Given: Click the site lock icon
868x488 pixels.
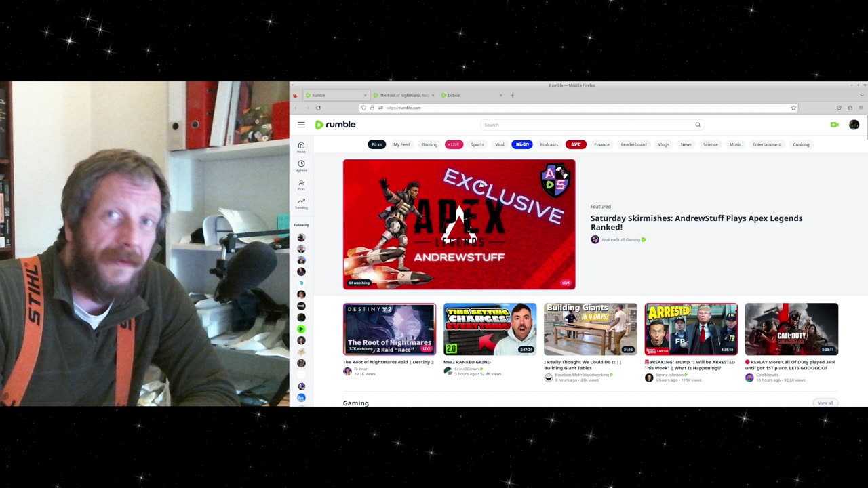Looking at the screenshot, I should pyautogui.click(x=372, y=108).
